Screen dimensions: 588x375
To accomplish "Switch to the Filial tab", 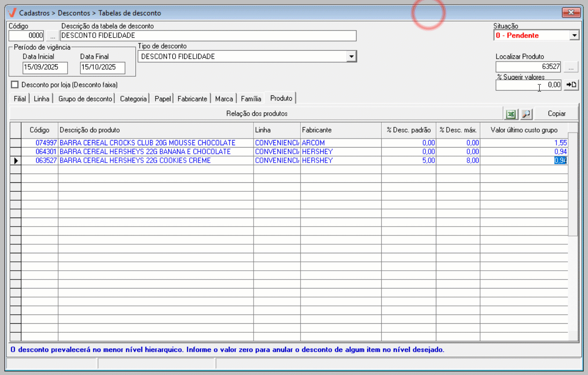I will 20,99.
